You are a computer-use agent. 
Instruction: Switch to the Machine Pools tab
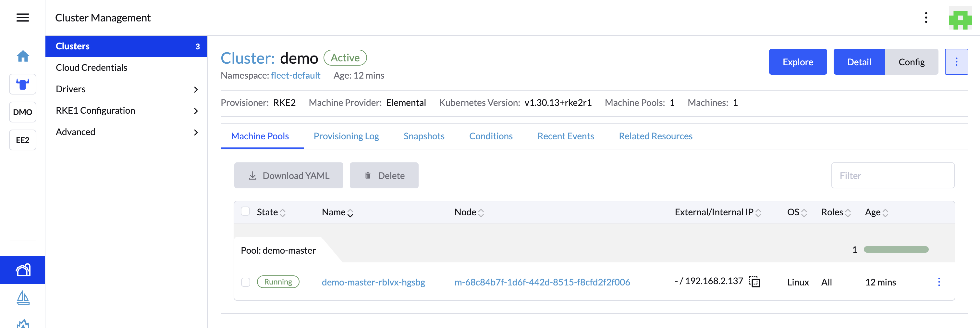[260, 136]
